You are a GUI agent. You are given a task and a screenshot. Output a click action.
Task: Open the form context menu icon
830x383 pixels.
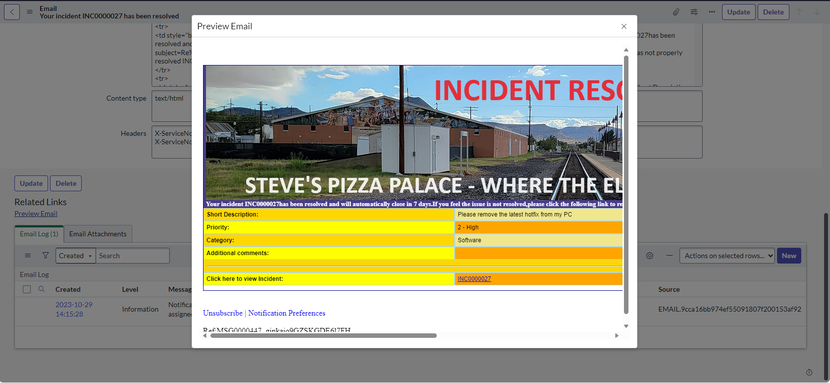30,12
